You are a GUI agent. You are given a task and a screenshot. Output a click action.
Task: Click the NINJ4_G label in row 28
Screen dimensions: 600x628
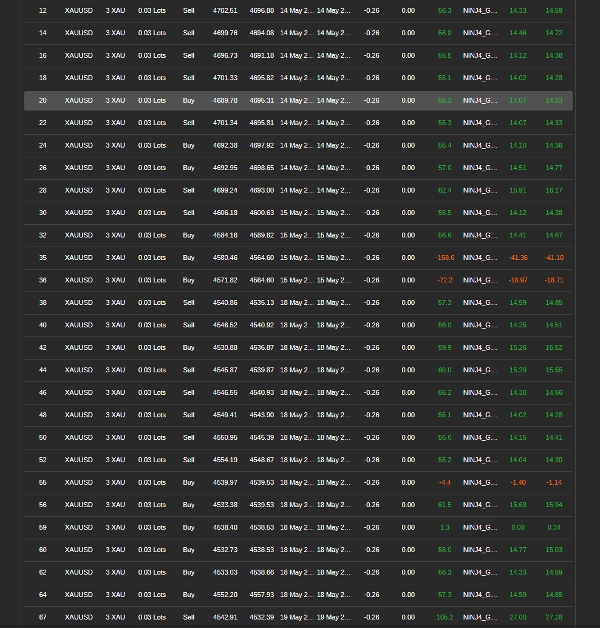[x=480, y=190]
